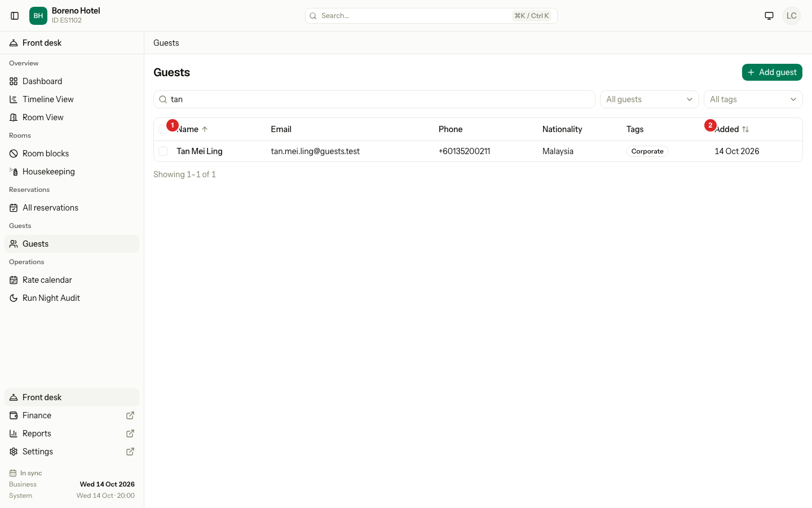
Task: Click the Tan Mei Ling name cell
Action: coord(200,151)
